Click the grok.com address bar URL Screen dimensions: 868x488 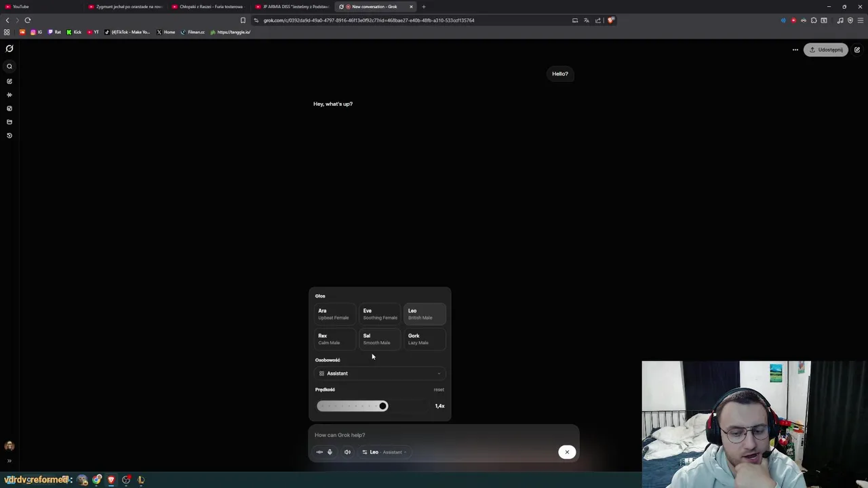coord(369,20)
